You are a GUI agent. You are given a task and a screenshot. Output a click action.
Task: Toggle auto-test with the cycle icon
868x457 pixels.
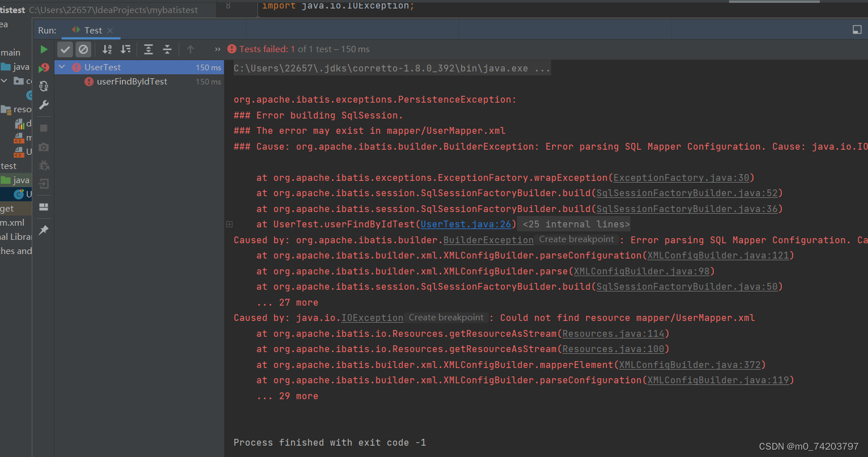pyautogui.click(x=44, y=86)
